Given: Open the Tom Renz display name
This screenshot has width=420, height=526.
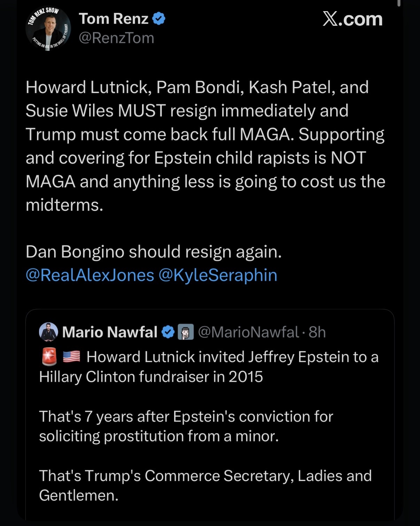Looking at the screenshot, I should (x=114, y=19).
